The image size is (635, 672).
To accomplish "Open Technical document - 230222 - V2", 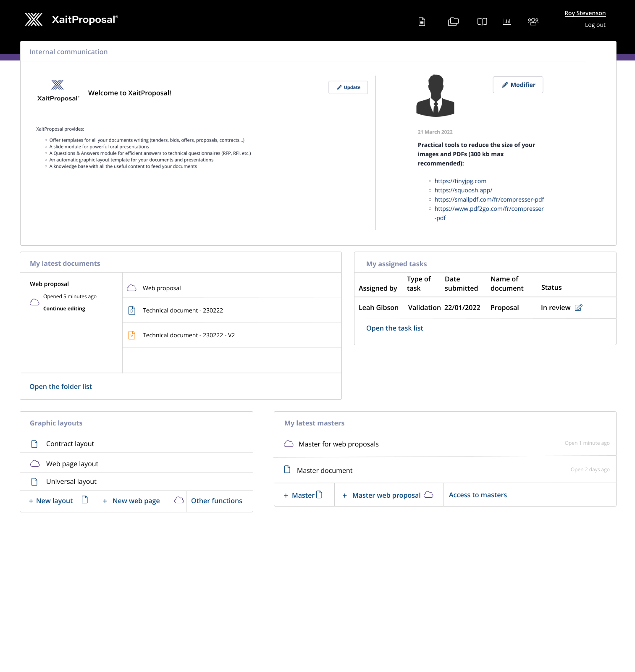I will [232, 335].
